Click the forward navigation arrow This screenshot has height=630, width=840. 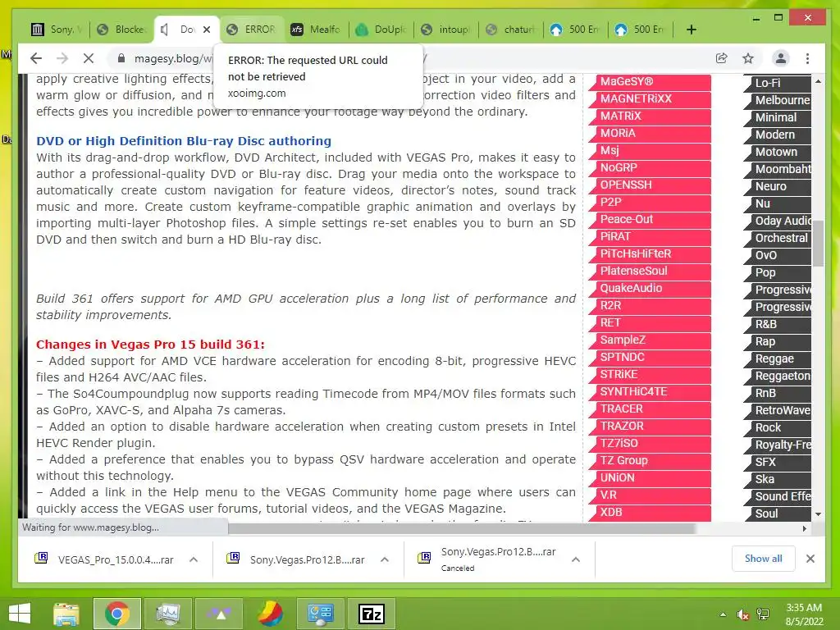click(62, 58)
